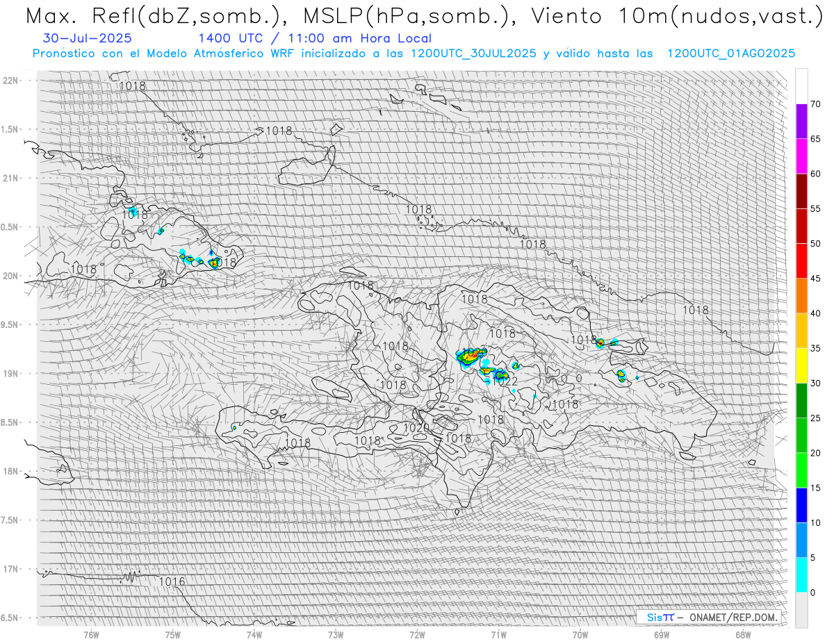Click the colorbar tick label '25'
The image size is (834, 644).
(815, 418)
